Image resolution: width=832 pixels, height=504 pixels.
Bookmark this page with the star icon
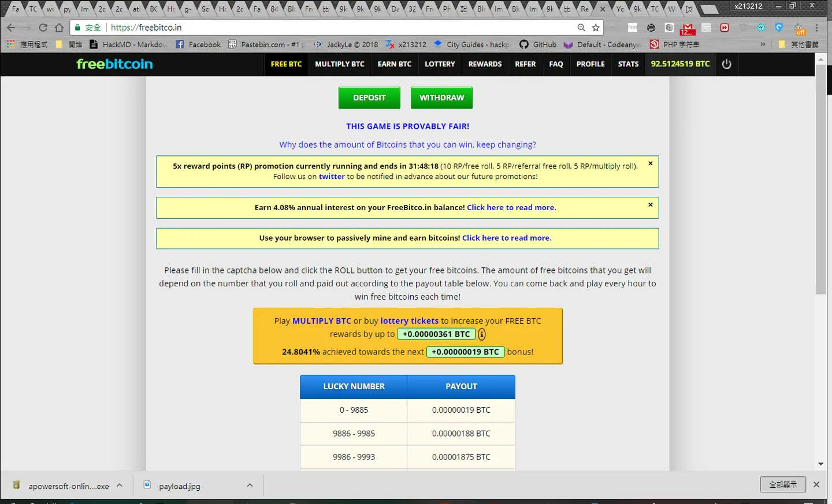(x=596, y=28)
